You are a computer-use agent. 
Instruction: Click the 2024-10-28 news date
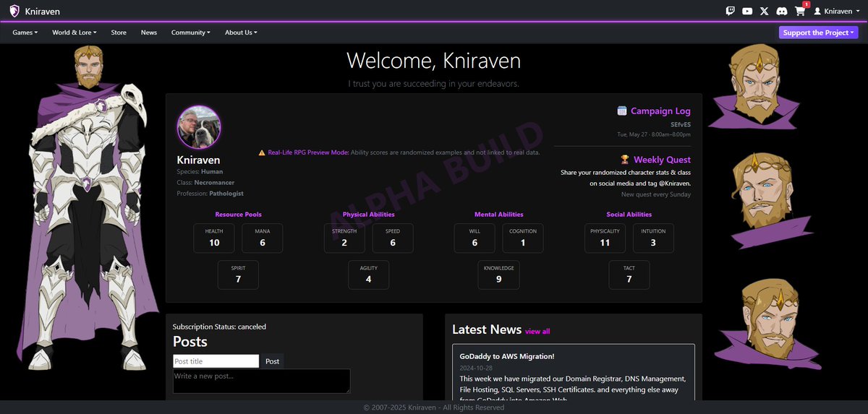[476, 368]
